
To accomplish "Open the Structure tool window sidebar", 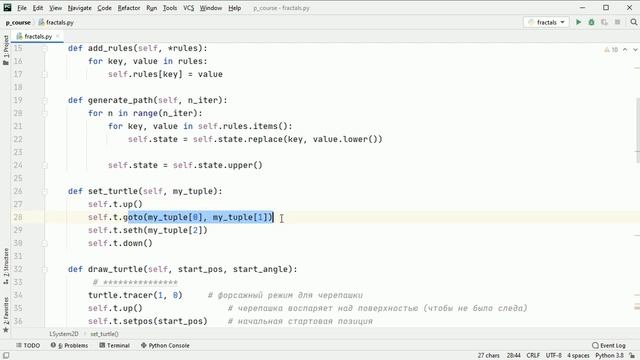I will 6,267.
